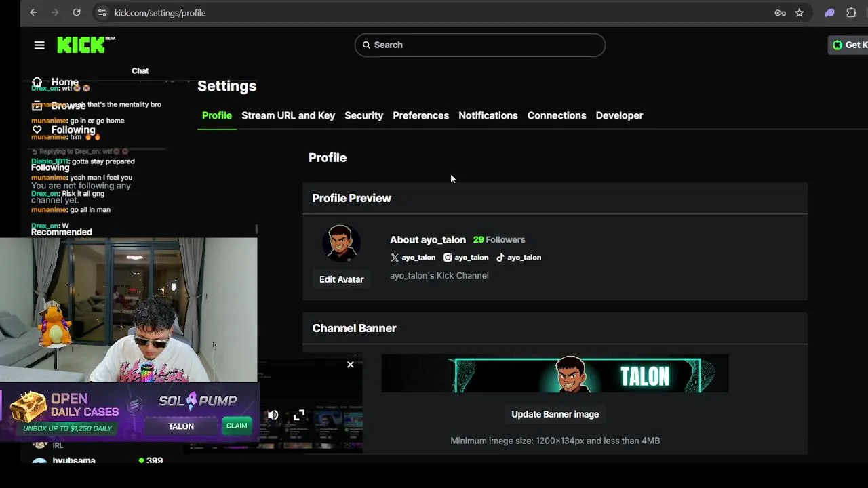The width and height of the screenshot is (868, 488).
Task: Open site information icon beside the URL
Action: click(102, 12)
